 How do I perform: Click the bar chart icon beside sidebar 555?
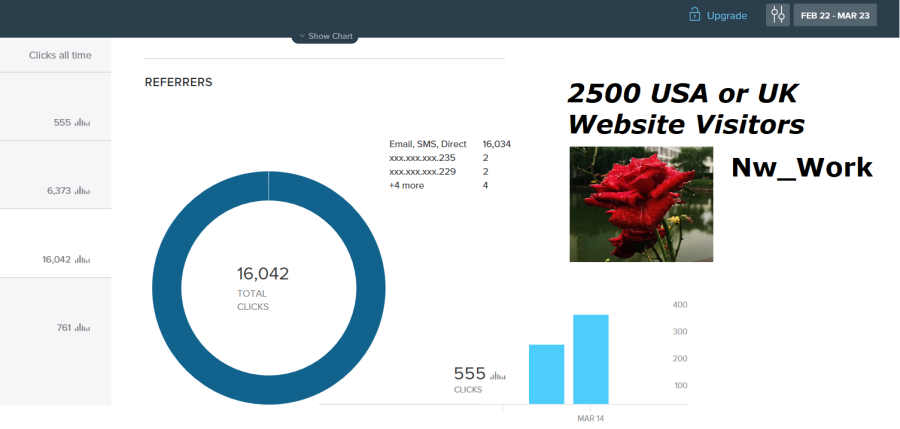coord(83,122)
